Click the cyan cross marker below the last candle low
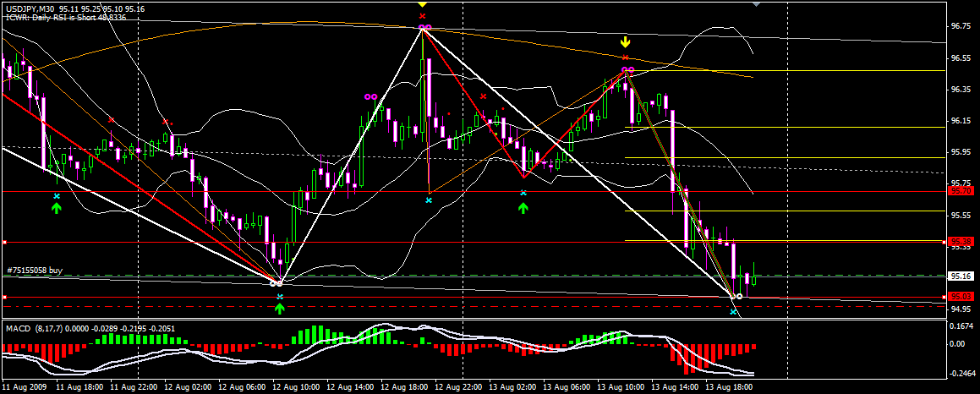The width and height of the screenshot is (980, 394). click(734, 311)
